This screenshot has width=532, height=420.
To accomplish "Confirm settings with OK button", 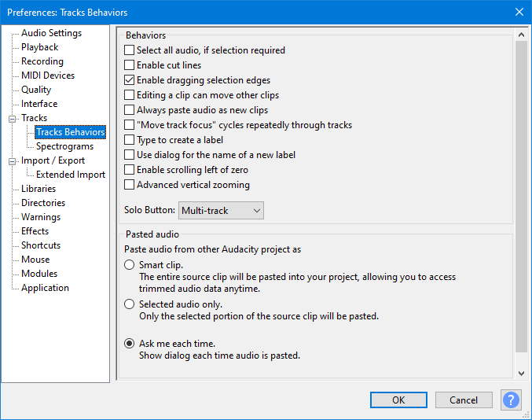I will pos(398,400).
